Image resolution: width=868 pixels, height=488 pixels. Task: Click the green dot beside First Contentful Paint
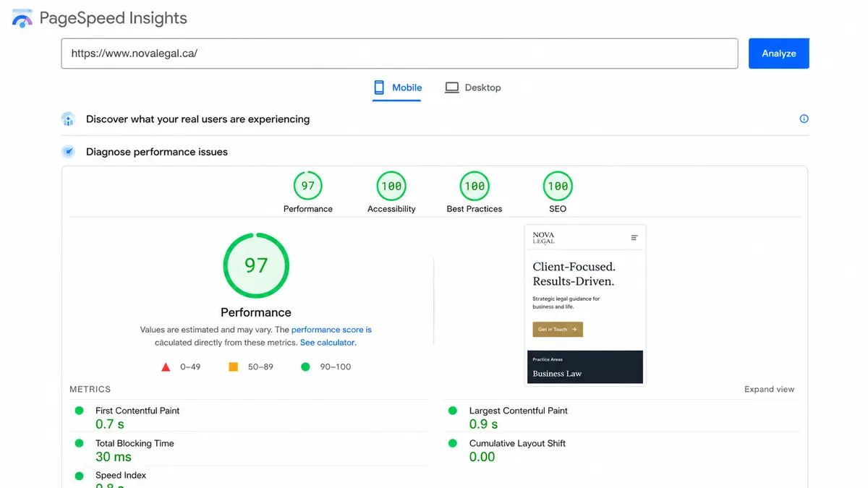pos(80,411)
